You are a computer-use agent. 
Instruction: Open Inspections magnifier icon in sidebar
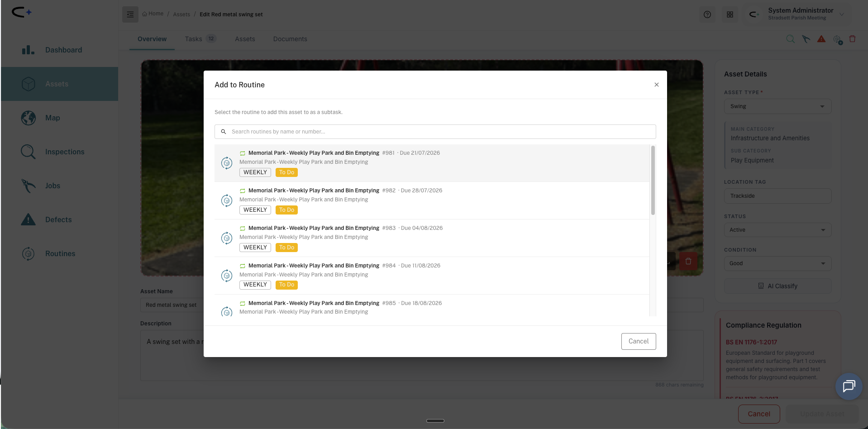click(28, 152)
